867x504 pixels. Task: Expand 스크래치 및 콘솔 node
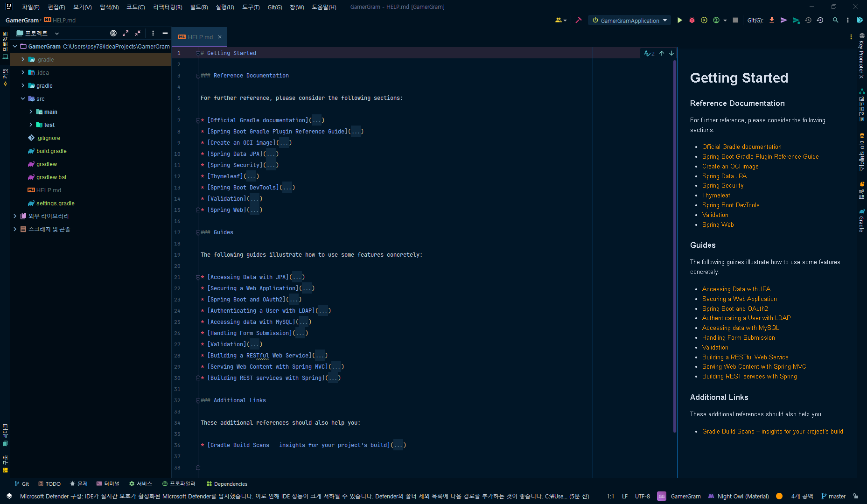(15, 229)
